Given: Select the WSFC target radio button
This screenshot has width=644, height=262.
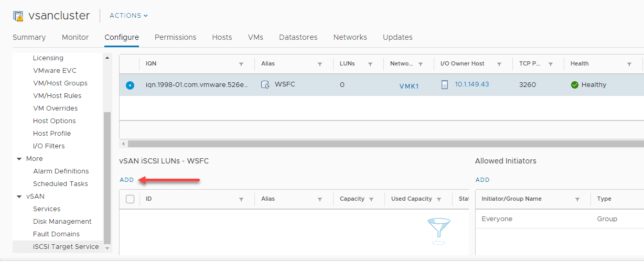Looking at the screenshot, I should (130, 85).
